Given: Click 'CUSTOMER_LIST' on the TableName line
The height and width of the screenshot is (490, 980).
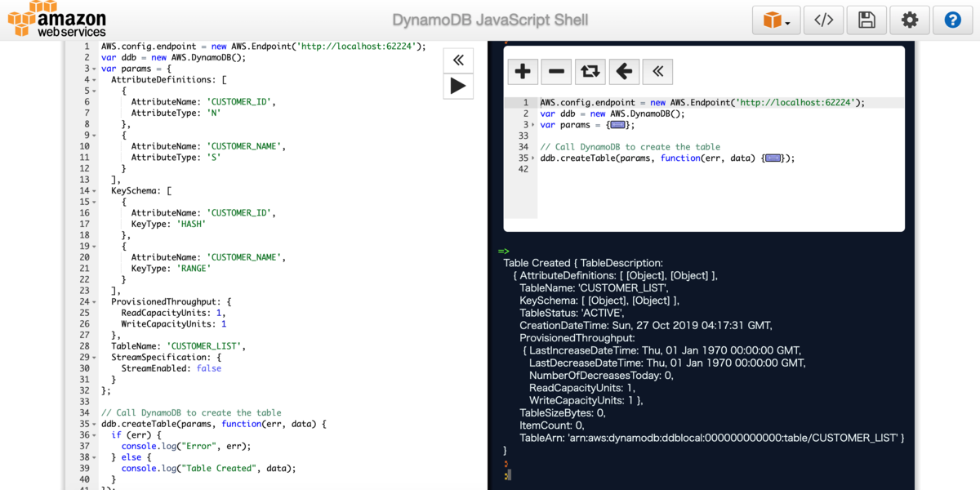Looking at the screenshot, I should coord(204,346).
